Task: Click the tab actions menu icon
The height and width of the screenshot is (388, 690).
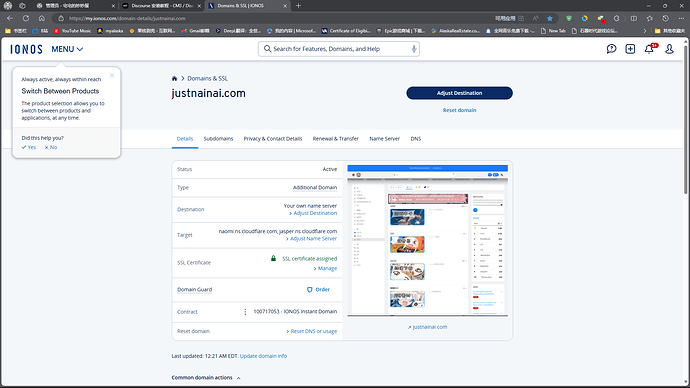Action: point(22,6)
